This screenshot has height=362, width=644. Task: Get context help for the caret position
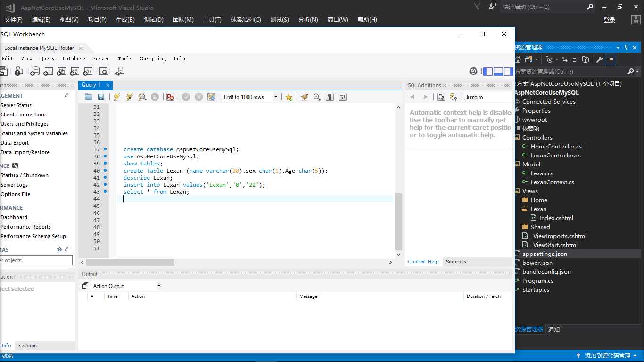click(441, 97)
